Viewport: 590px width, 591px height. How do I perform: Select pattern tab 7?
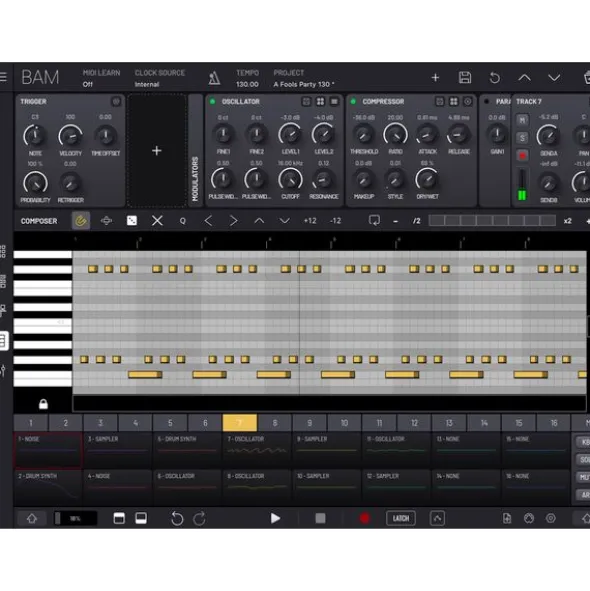tap(240, 423)
